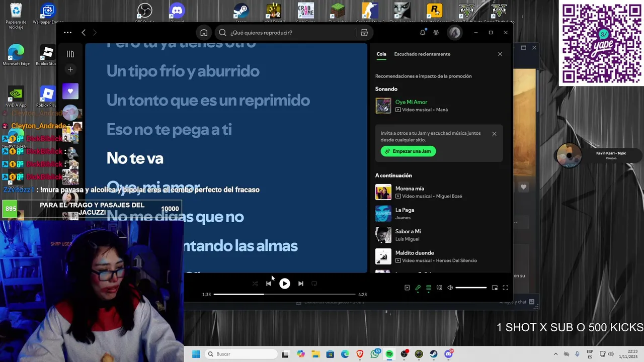Jump to lyric 'No te va'
Screen dimensions: 644x362
pyautogui.click(x=135, y=158)
